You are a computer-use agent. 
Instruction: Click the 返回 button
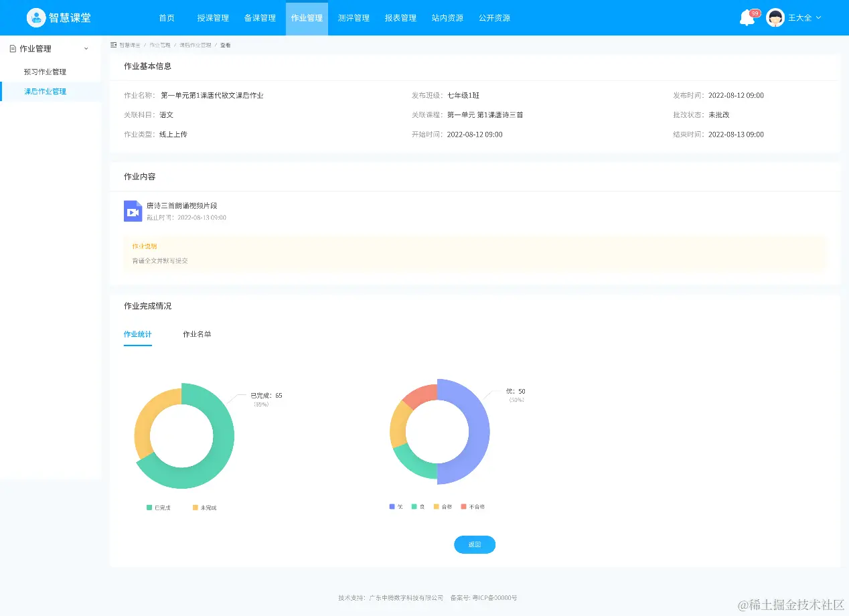[475, 544]
